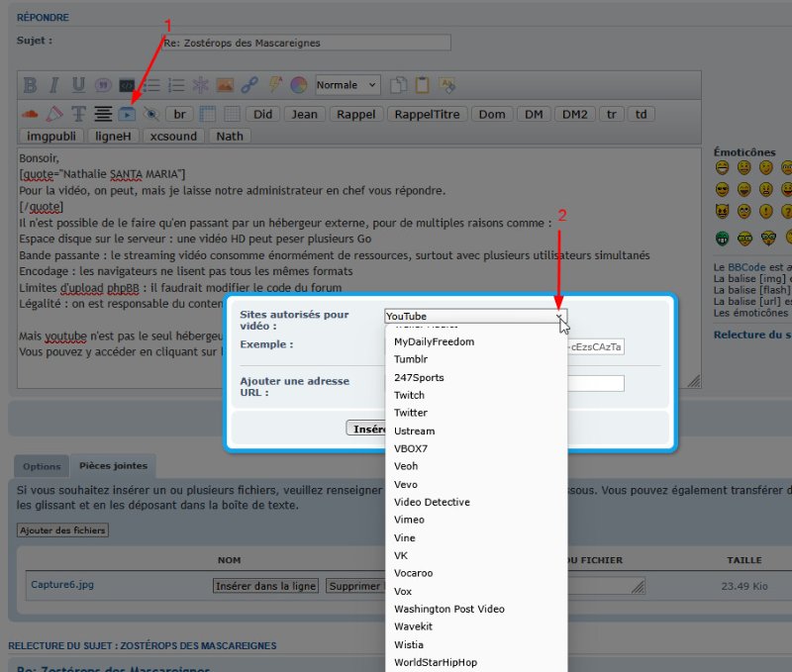
Task: Click the center-align text icon
Action: [102, 114]
